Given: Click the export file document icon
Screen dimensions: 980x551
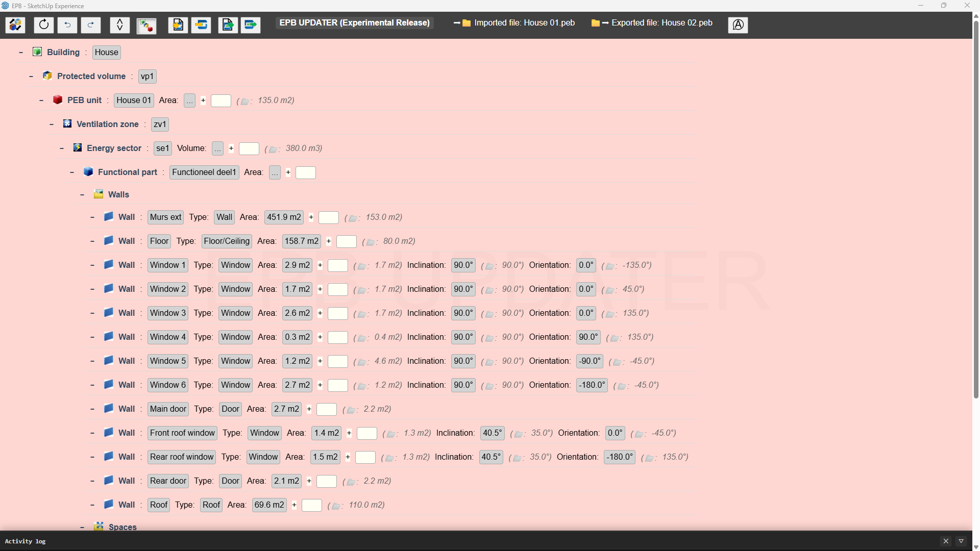Looking at the screenshot, I should 228,24.
